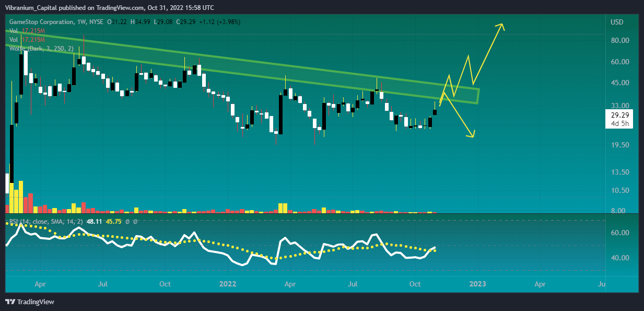Click the open value O31.22

click(x=118, y=22)
